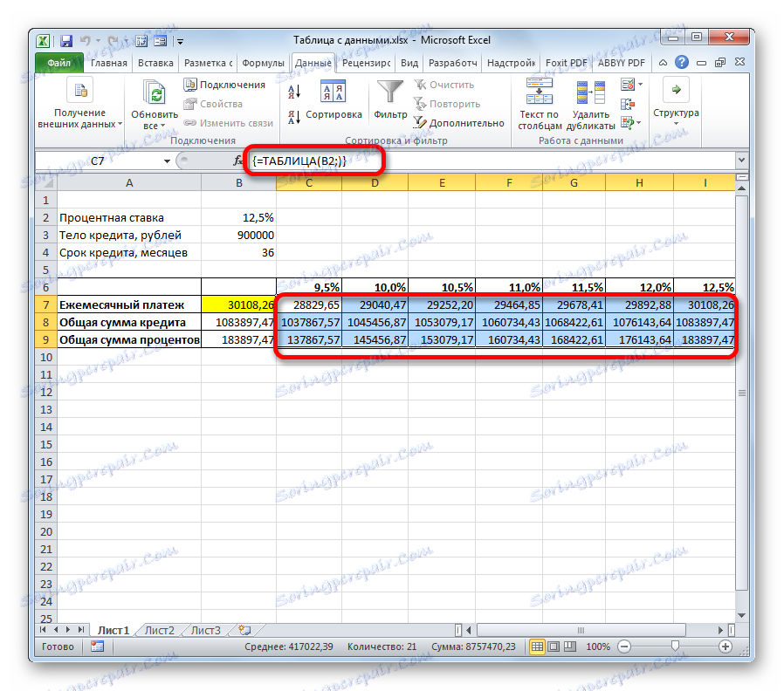Switch to Page Layout view

554,647
